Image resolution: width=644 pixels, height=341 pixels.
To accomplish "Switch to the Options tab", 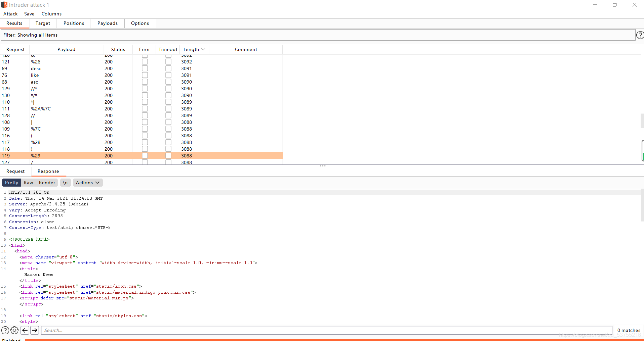I will pos(140,23).
